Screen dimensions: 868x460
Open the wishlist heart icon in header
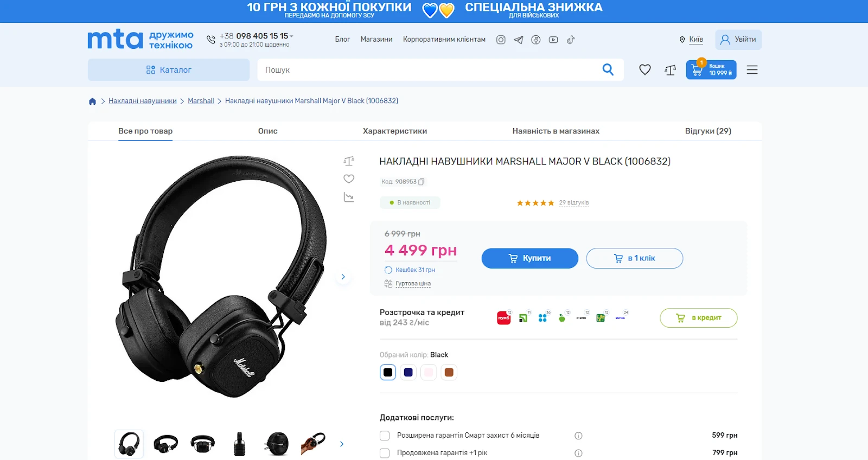point(644,69)
